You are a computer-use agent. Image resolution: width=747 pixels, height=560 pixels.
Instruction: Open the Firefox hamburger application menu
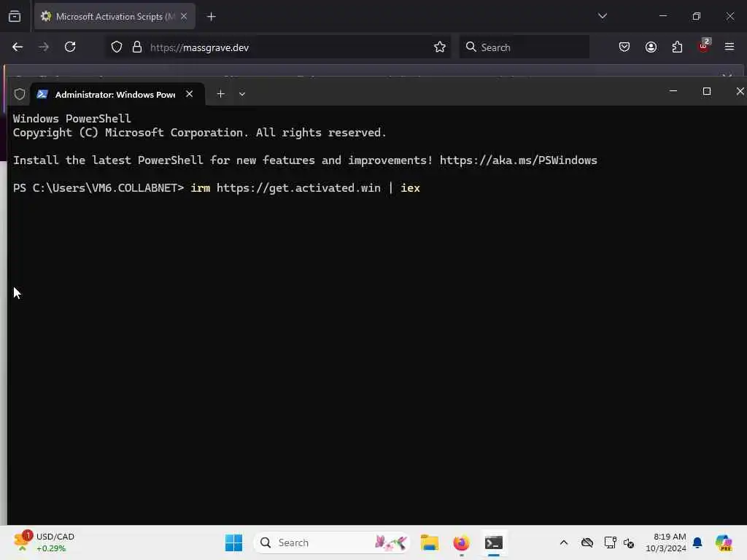tap(729, 47)
